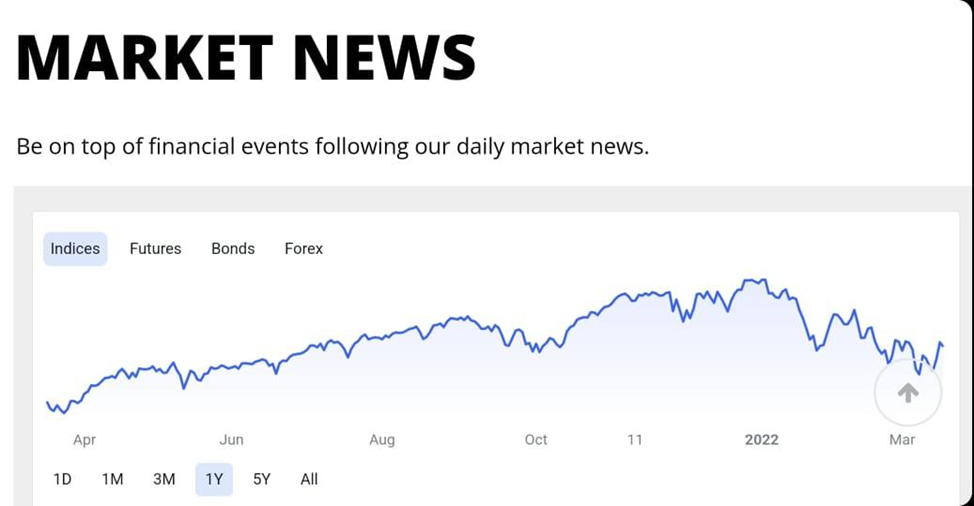Click the MARKET NEWS heading

coord(246,57)
